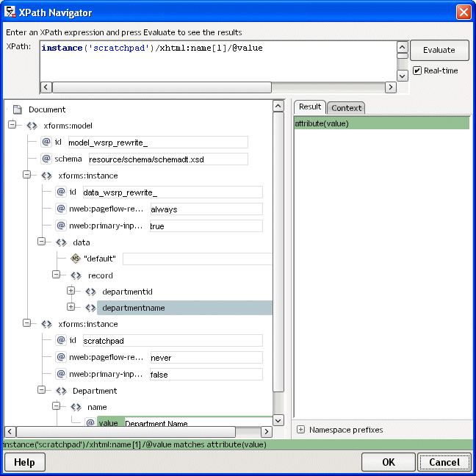
Task: Click the @ icon beside value 'never'
Action: point(61,357)
